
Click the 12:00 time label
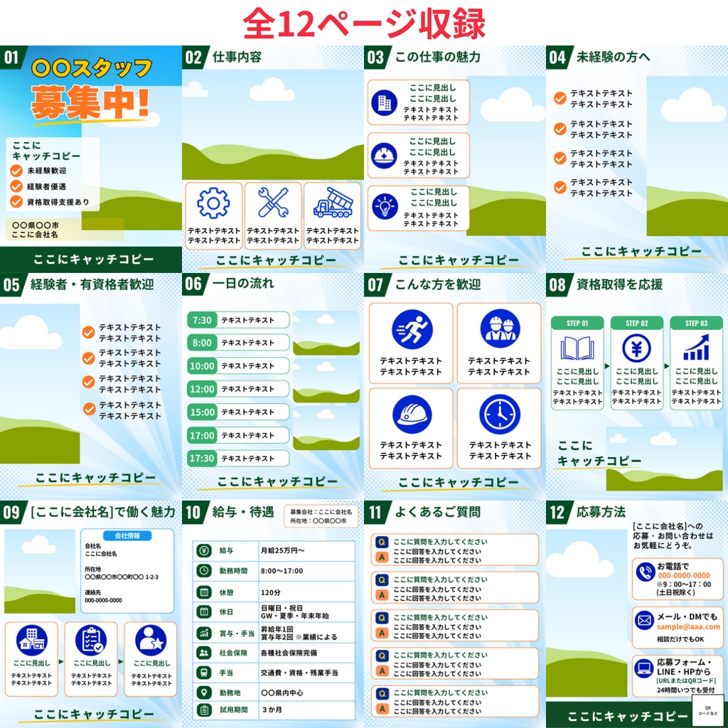(202, 389)
